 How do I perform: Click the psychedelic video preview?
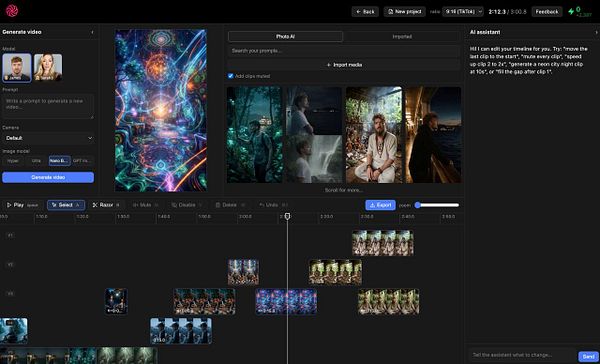[161, 110]
